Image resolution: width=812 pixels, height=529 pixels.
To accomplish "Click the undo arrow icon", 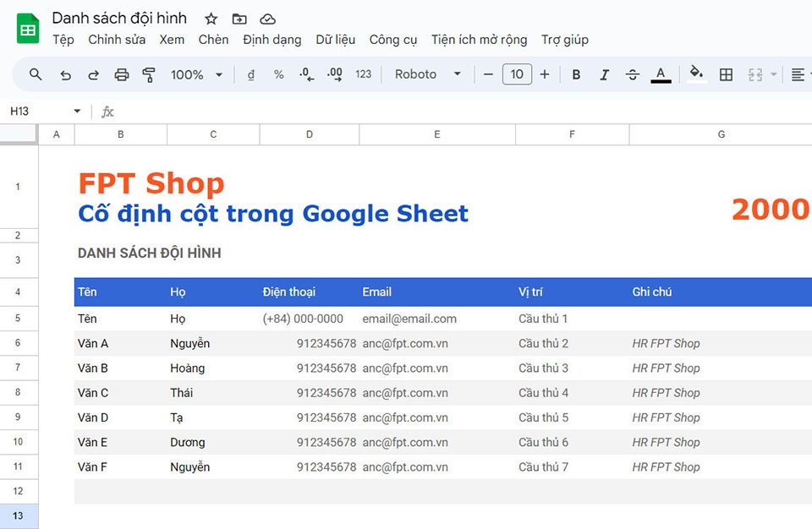I will 65,74.
